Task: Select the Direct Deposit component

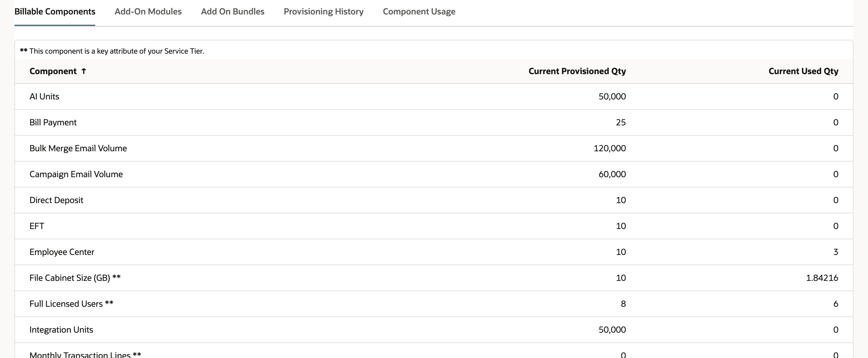Action: 56,200
